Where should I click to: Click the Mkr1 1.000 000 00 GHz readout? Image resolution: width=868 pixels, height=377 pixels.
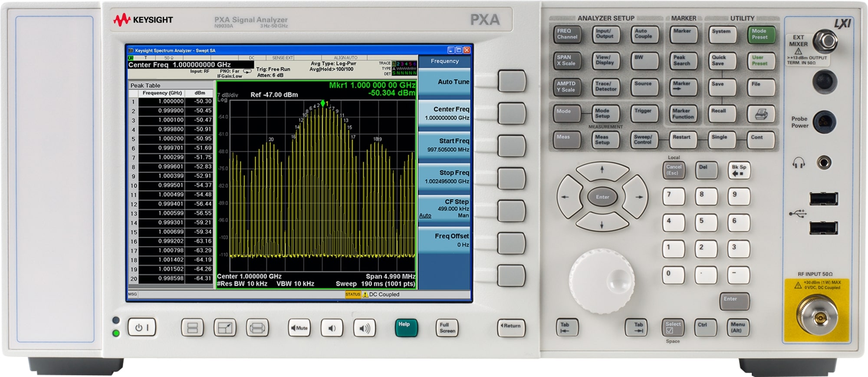(372, 85)
